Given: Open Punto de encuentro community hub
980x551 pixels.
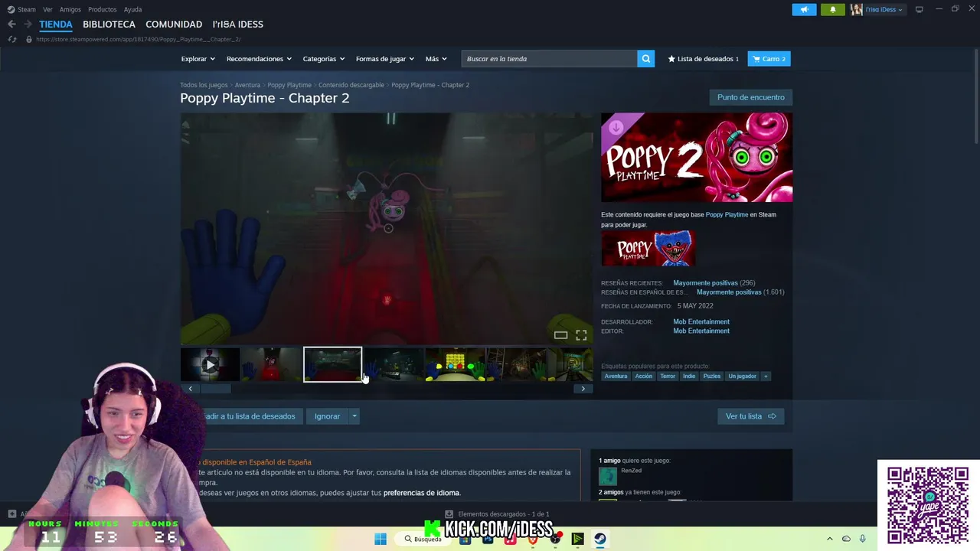Looking at the screenshot, I should pos(751,97).
